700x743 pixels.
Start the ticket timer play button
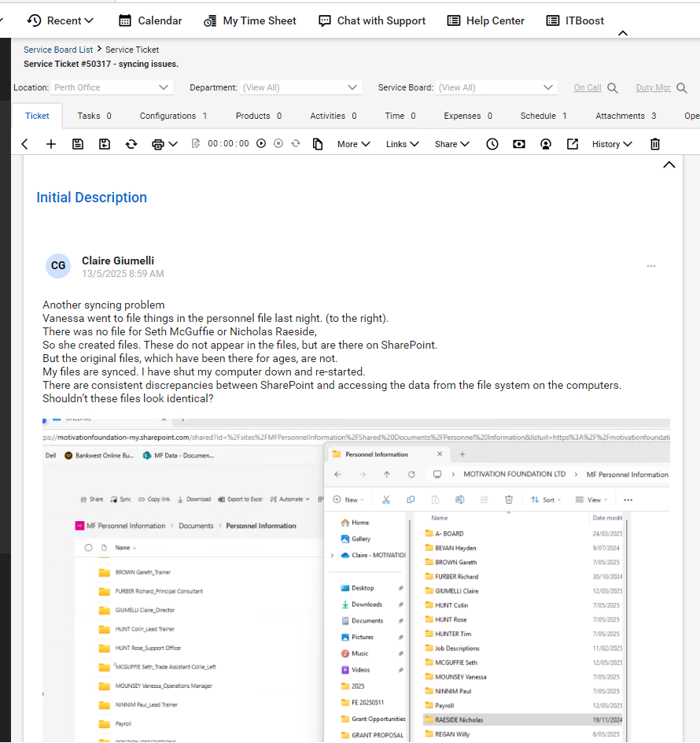tap(261, 143)
